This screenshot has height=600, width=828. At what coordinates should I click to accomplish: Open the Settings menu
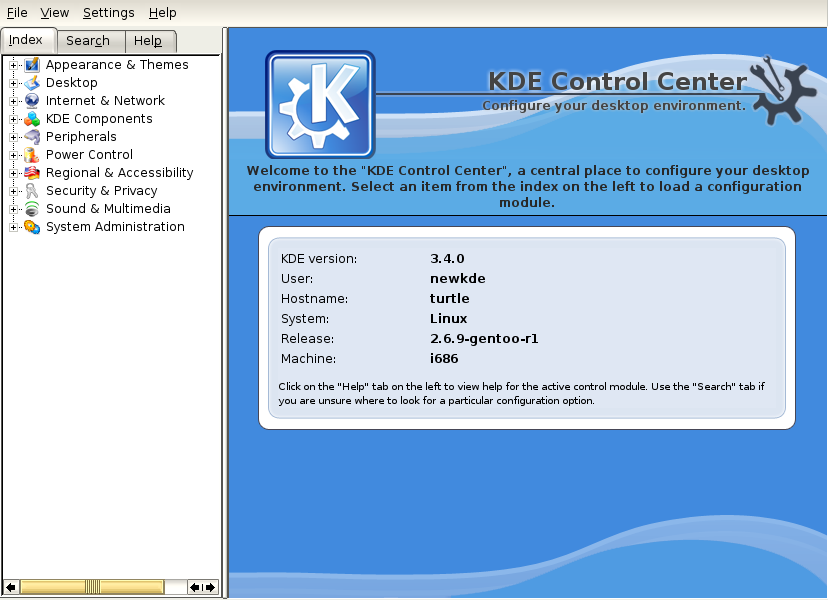click(x=108, y=13)
